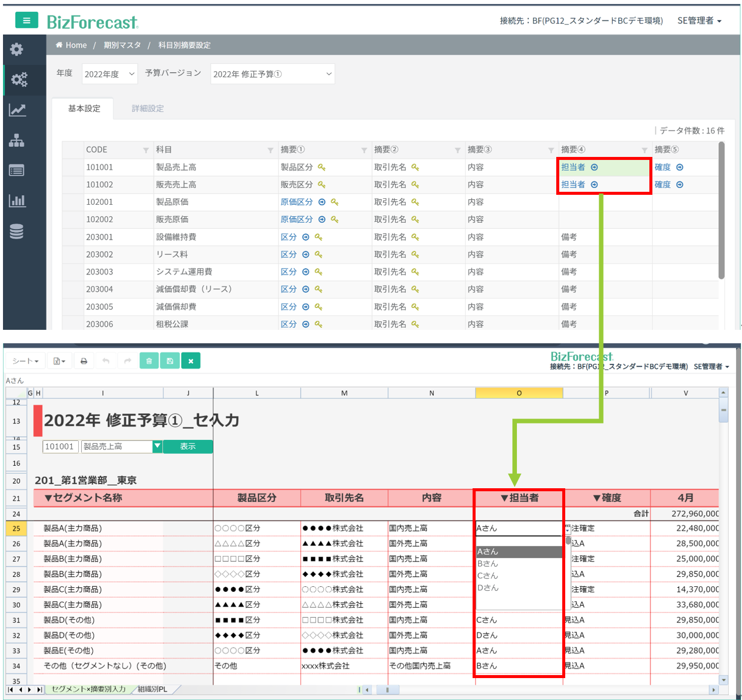Image resolution: width=742 pixels, height=700 pixels.
Task: Select the 組織別PL sheet tab
Action: (x=153, y=689)
